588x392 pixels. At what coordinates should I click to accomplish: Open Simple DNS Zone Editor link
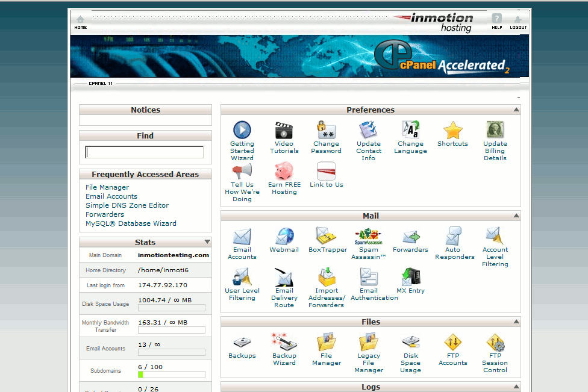pos(127,205)
